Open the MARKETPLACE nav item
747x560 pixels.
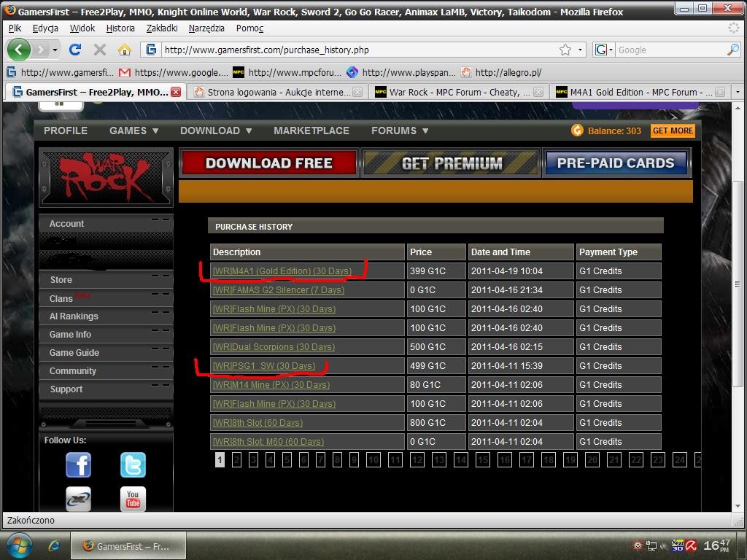pos(311,131)
